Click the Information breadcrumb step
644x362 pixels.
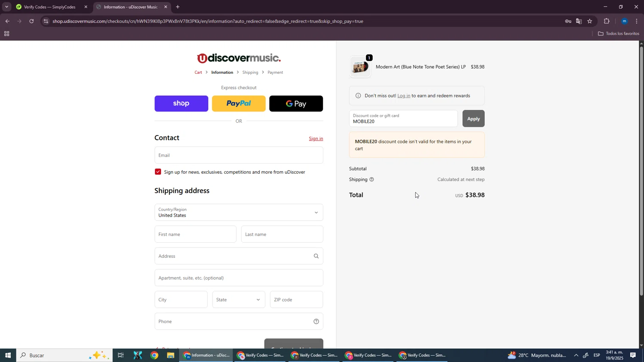[x=222, y=72]
